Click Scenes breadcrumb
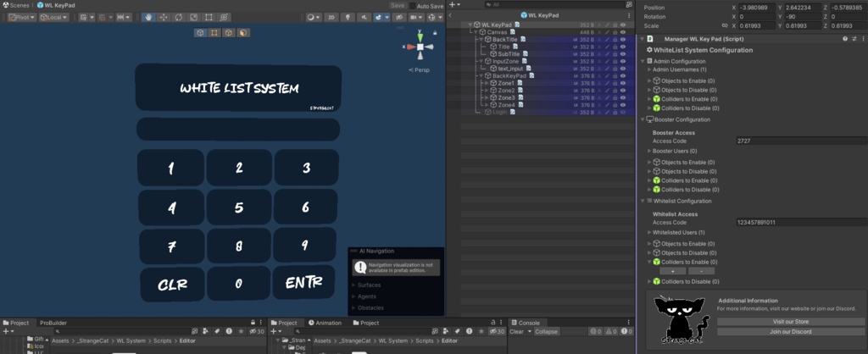The image size is (868, 354). pyautogui.click(x=15, y=5)
